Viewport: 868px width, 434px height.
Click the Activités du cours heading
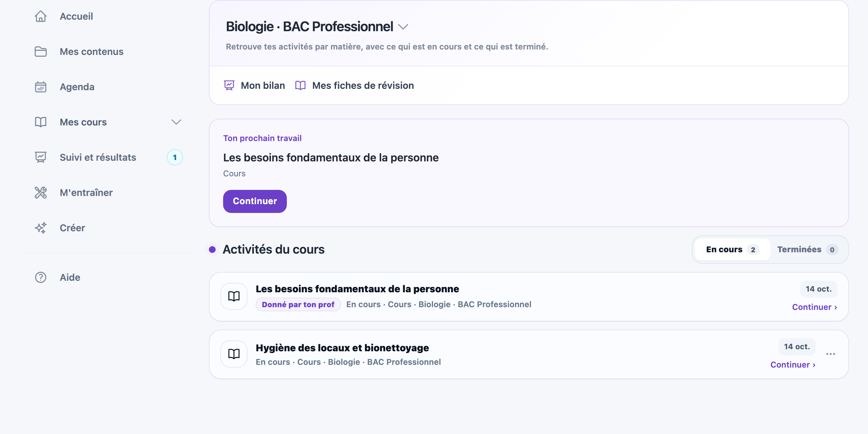point(274,250)
